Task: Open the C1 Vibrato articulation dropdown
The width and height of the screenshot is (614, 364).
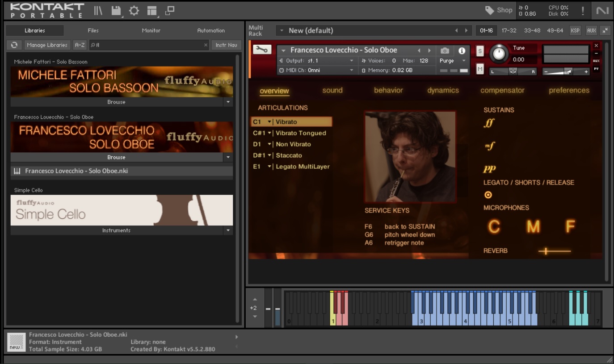Action: (269, 122)
